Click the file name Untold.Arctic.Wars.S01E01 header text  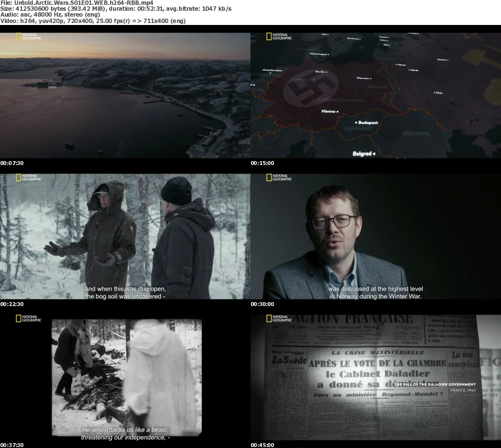[x=77, y=3]
